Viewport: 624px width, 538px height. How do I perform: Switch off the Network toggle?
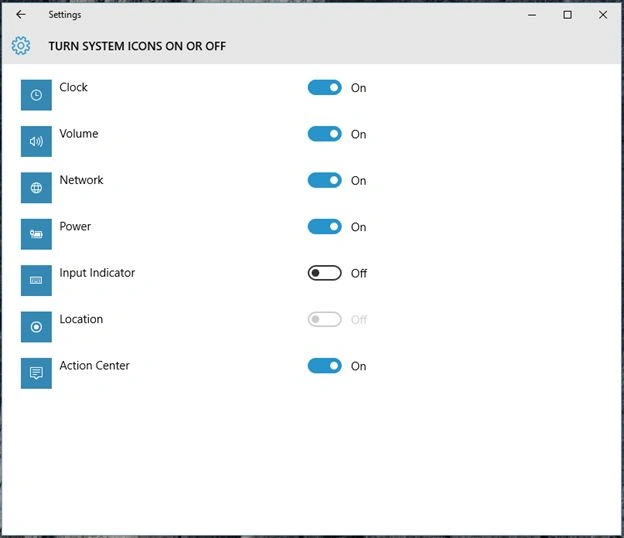coord(324,180)
